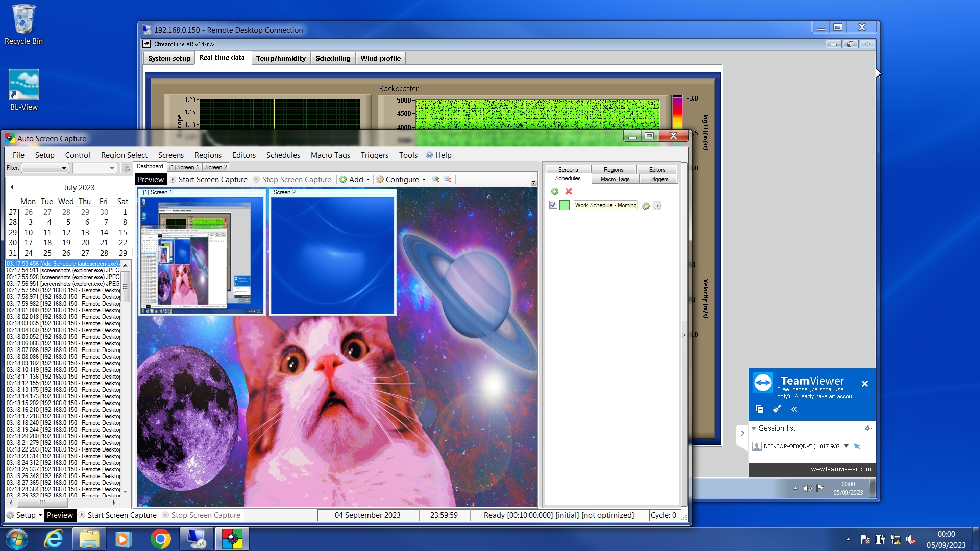Open the Add dropdown menu
Screen dimensions: 980x551
(355, 180)
